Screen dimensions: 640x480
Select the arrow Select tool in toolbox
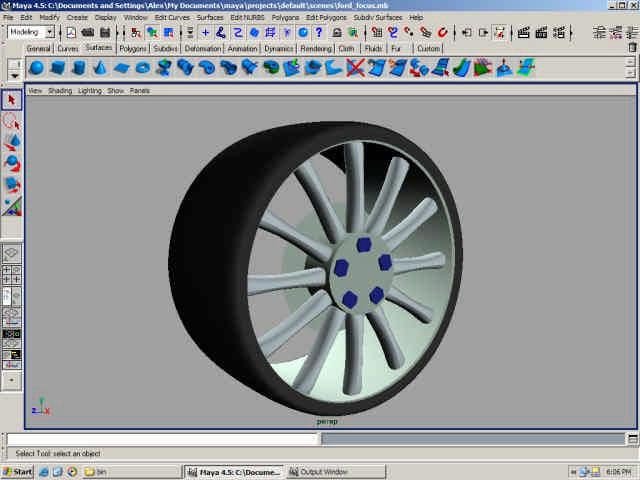tap(12, 100)
